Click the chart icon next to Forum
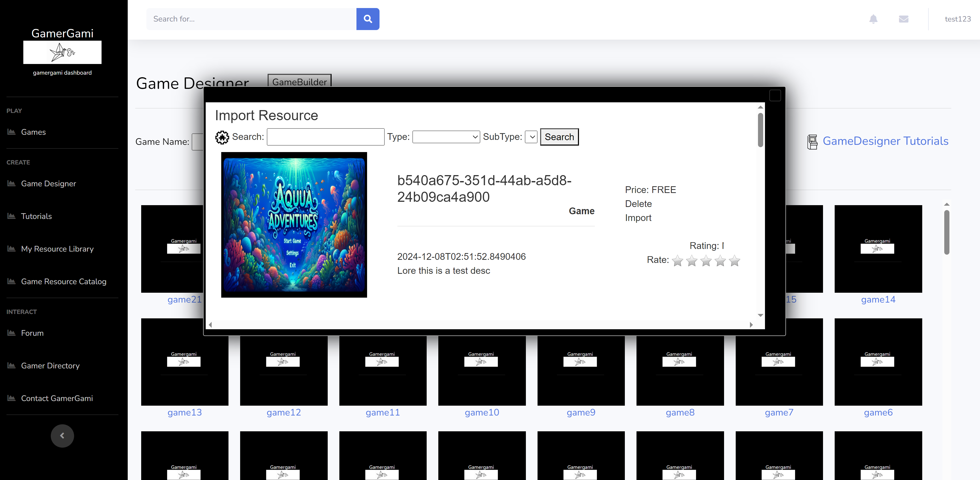The height and width of the screenshot is (480, 980). click(x=11, y=333)
